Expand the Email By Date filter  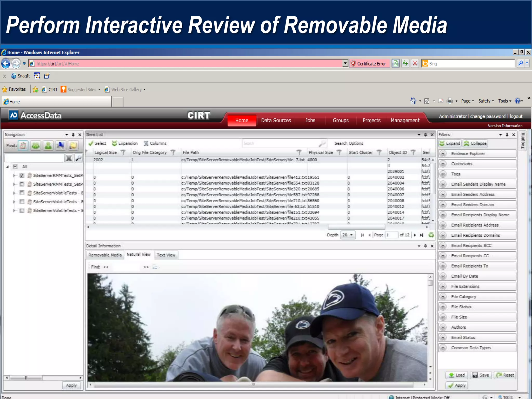coord(443,276)
